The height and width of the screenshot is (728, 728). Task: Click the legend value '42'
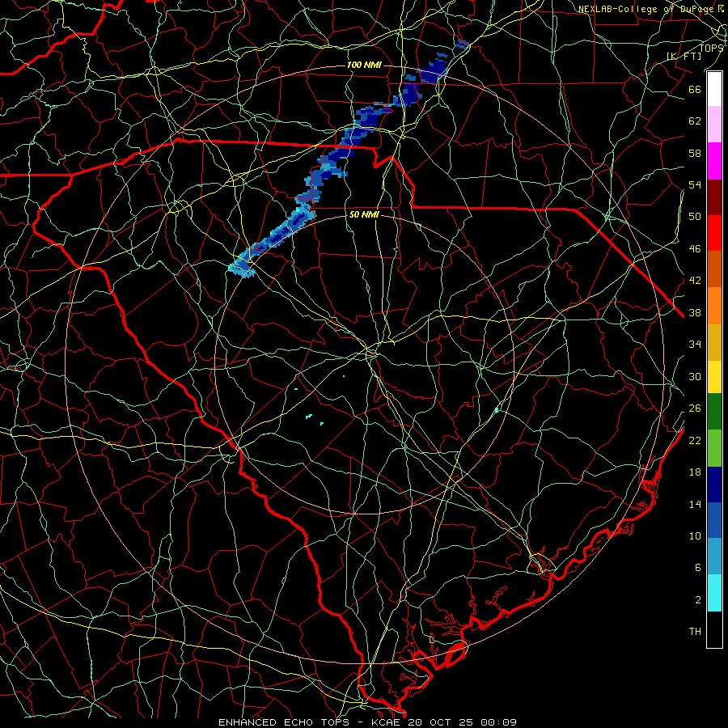(x=695, y=281)
